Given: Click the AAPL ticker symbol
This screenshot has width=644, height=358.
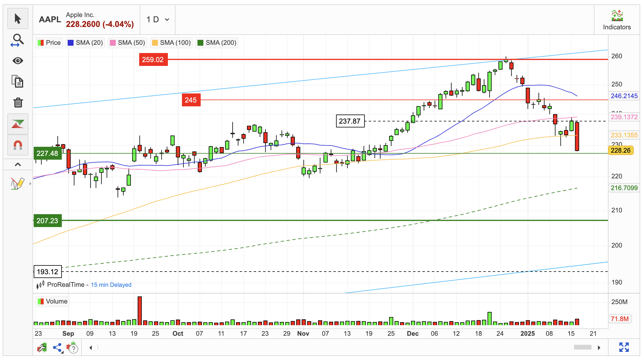Looking at the screenshot, I should [x=50, y=19].
